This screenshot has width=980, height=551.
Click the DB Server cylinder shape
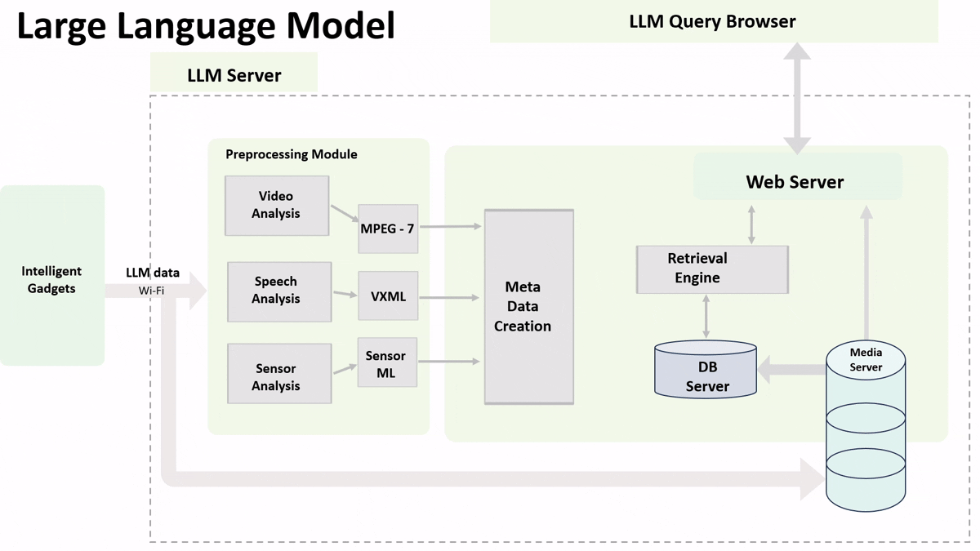point(706,371)
